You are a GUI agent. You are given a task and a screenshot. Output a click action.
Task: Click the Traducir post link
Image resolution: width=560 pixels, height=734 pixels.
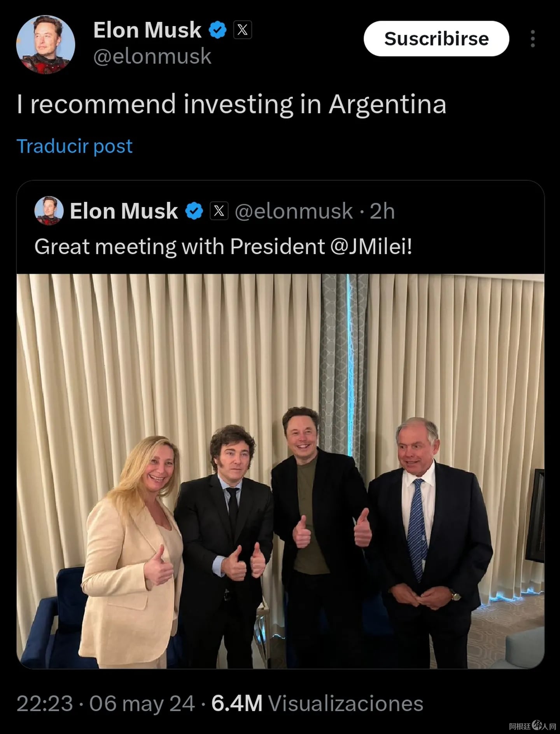tap(75, 146)
